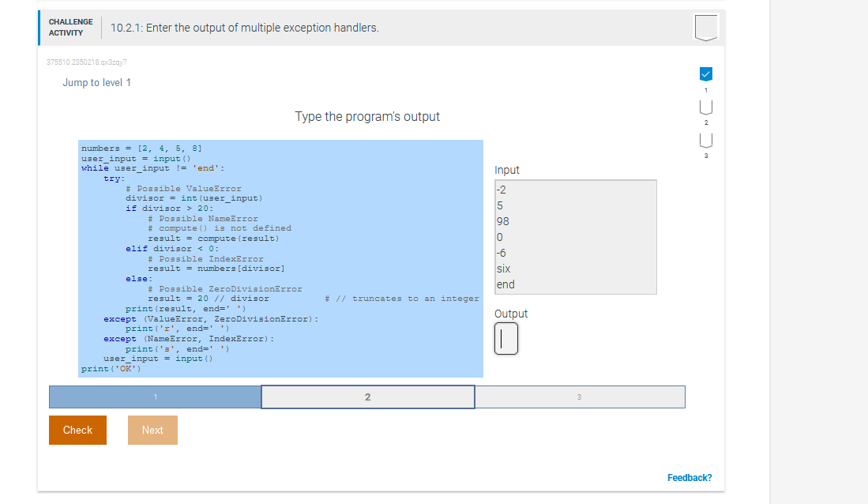Screen dimensions: 868x504
Task: Click the CHALLENGE ACTIVITY label
Action: pyautogui.click(x=70, y=27)
